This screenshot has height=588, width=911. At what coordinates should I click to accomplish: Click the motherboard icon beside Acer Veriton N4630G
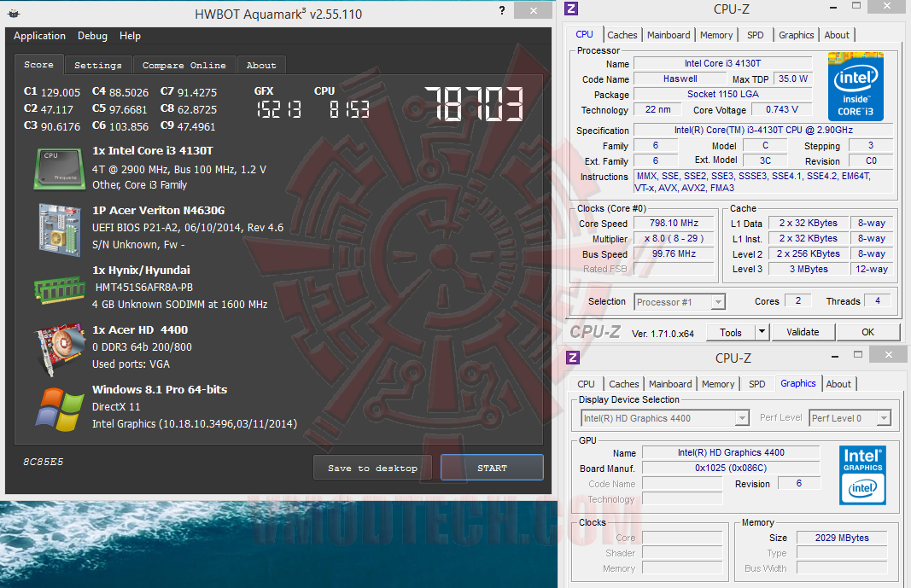tap(59, 230)
